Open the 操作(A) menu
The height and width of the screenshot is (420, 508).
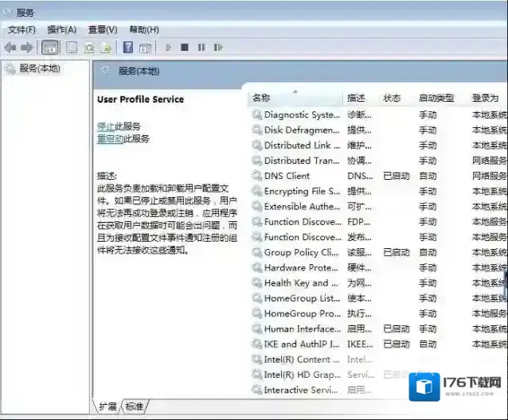pyautogui.click(x=61, y=29)
